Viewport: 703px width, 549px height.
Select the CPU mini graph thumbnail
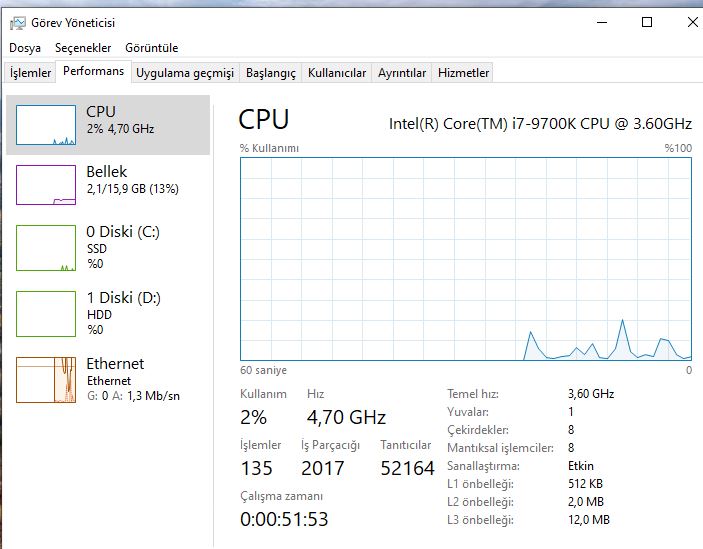click(46, 124)
